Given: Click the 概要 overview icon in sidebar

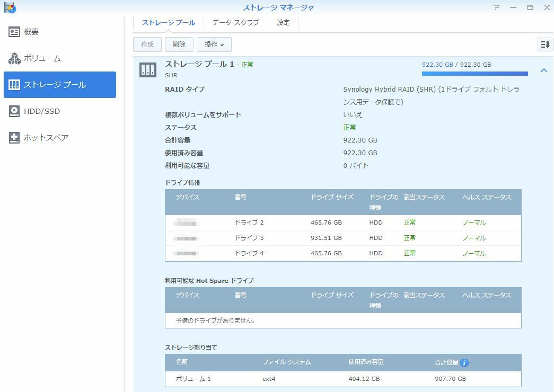Looking at the screenshot, I should 14,32.
